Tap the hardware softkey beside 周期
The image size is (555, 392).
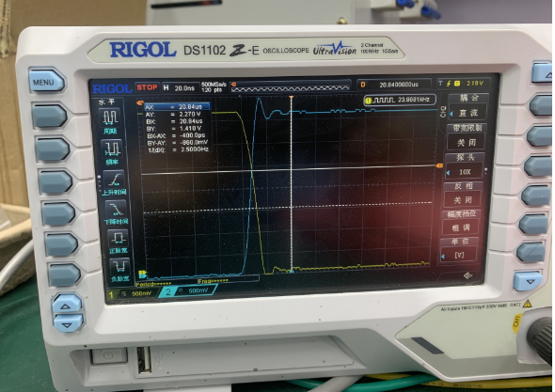(49, 116)
